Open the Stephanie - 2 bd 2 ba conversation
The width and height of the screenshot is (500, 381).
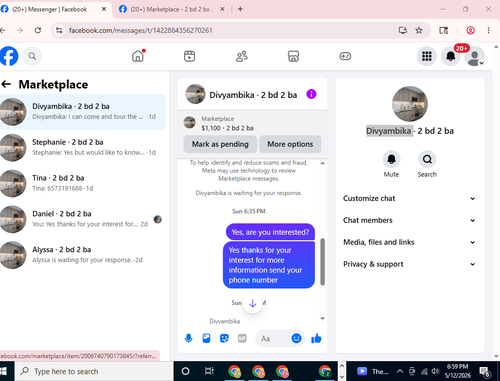point(83,147)
